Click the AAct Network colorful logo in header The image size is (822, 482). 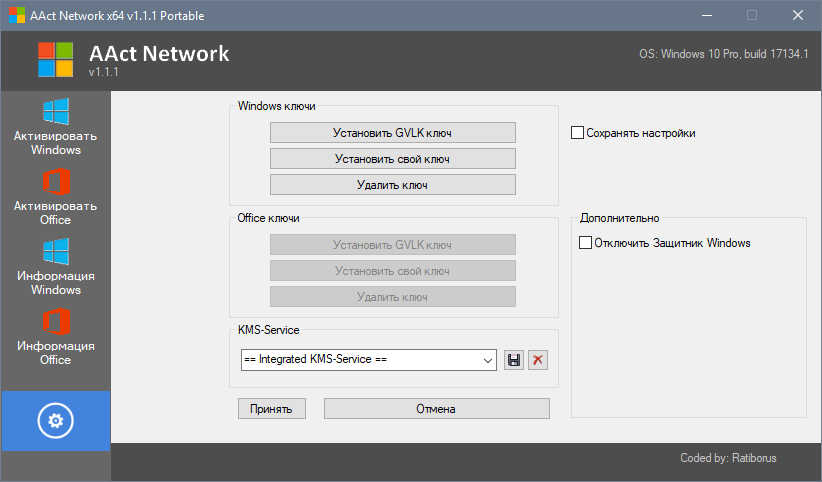click(56, 60)
